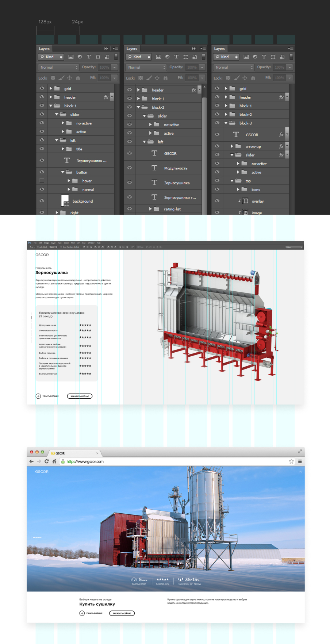This screenshot has width=330, height=644.
Task: Click the Ps logo in Photoshop window
Action: [x=30, y=243]
